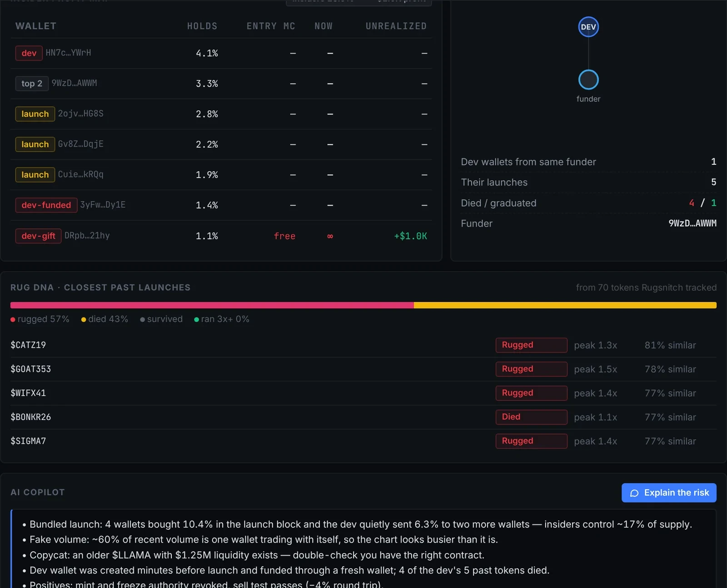Image resolution: width=727 pixels, height=588 pixels.
Task: Click the NOW column header
Action: click(324, 26)
